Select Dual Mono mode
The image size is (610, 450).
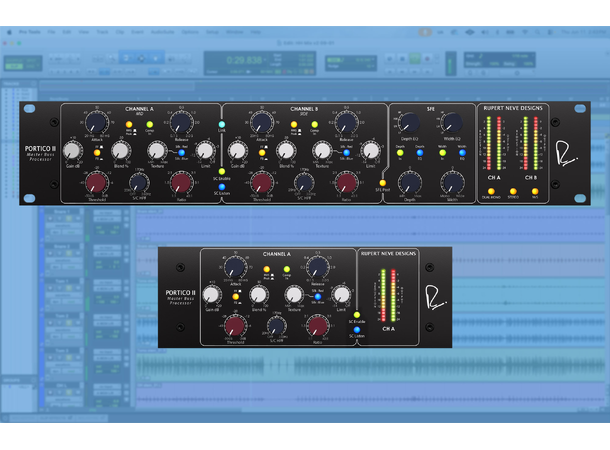tap(491, 191)
